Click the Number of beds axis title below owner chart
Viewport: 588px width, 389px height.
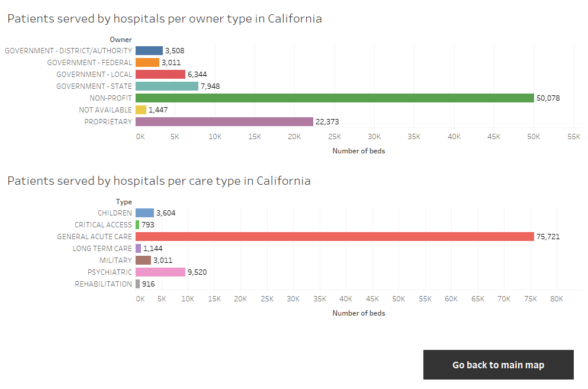358,150
